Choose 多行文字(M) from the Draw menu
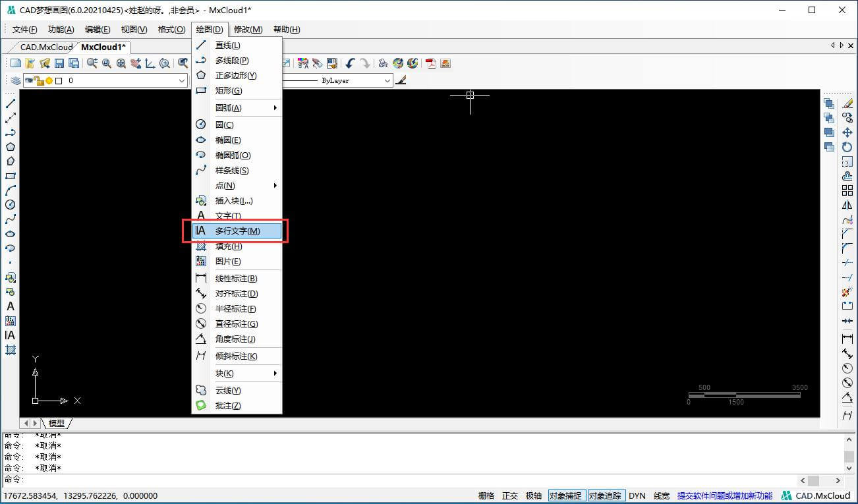The height and width of the screenshot is (504, 858). [237, 231]
